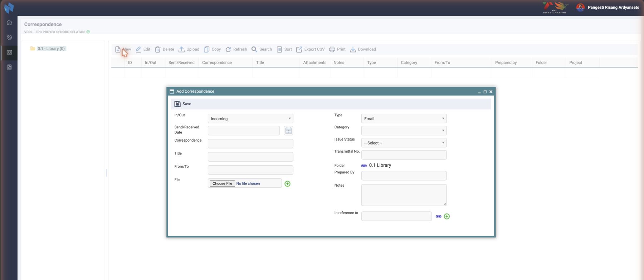Click the Edit toolbar button
644x280 pixels.
click(143, 49)
